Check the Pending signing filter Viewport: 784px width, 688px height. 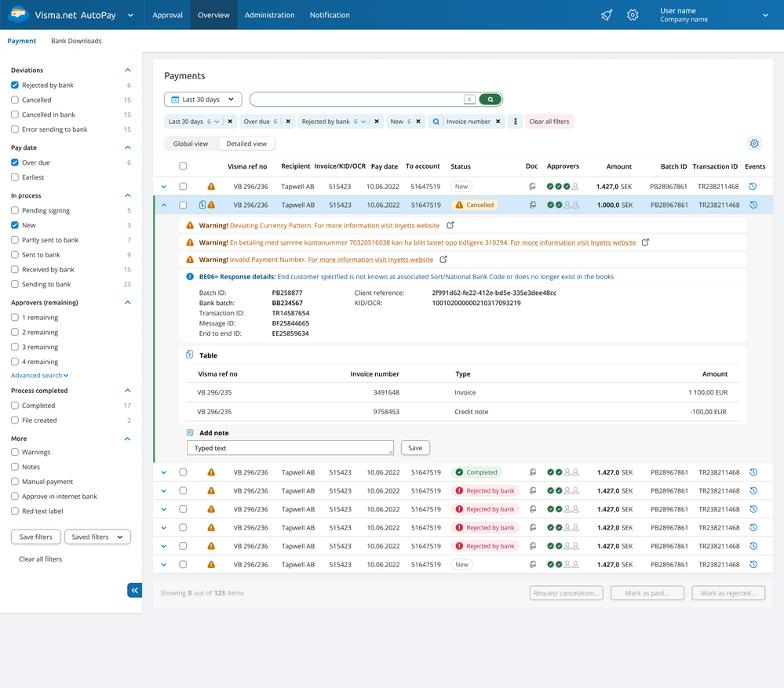pyautogui.click(x=15, y=210)
